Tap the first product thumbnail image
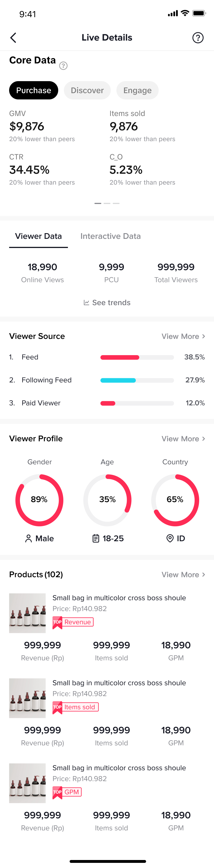 pyautogui.click(x=27, y=613)
